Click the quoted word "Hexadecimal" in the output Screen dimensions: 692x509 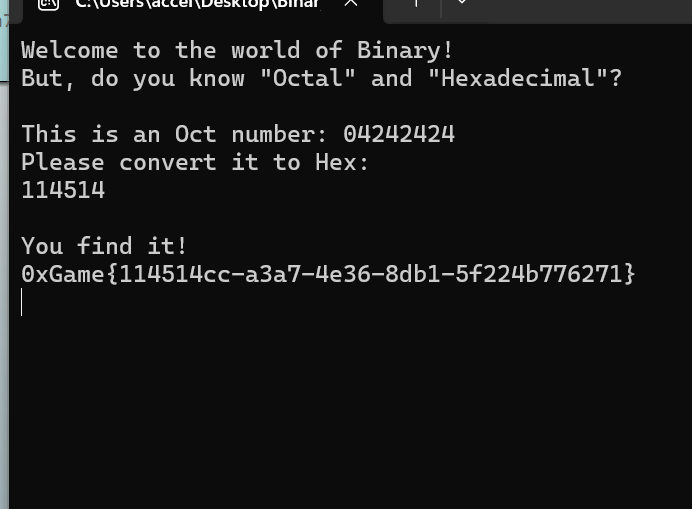point(518,78)
